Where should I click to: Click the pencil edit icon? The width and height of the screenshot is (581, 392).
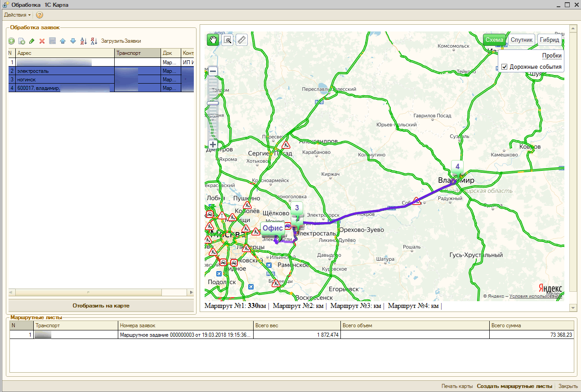[x=31, y=41]
